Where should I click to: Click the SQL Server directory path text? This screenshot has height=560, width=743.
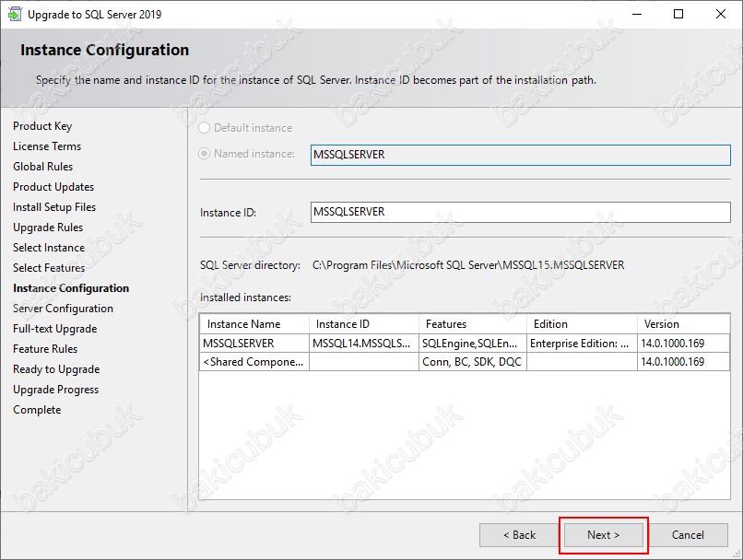[x=468, y=265]
